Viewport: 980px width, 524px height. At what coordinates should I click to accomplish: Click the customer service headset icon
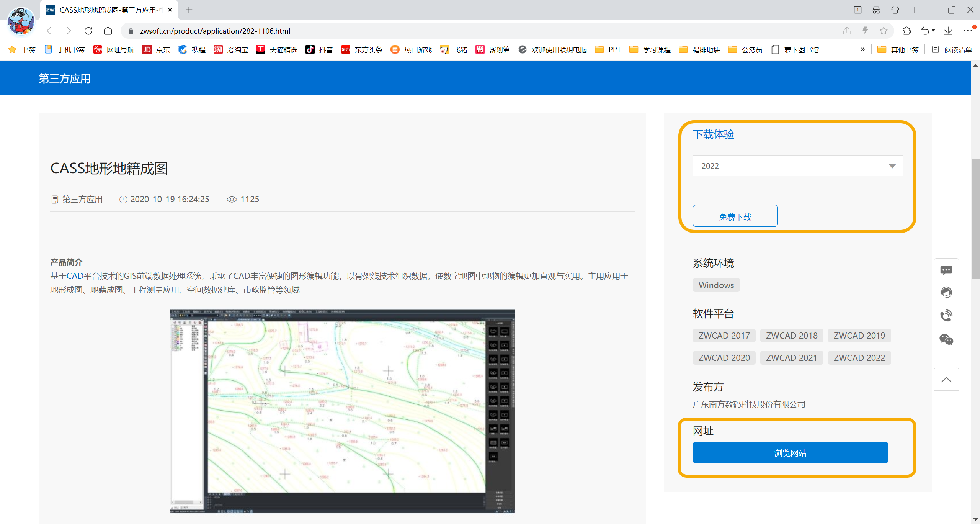(x=946, y=293)
